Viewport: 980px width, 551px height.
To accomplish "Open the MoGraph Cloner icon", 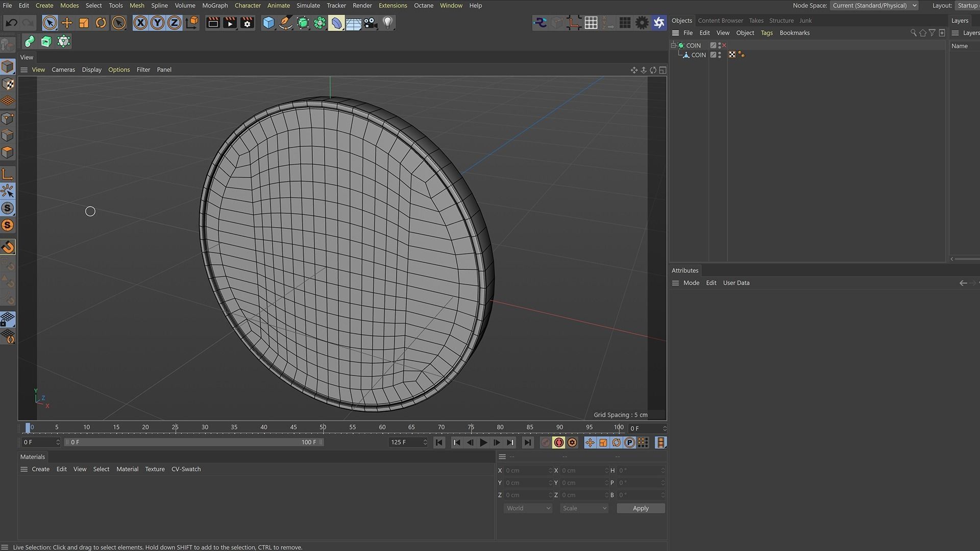I will tap(320, 23).
